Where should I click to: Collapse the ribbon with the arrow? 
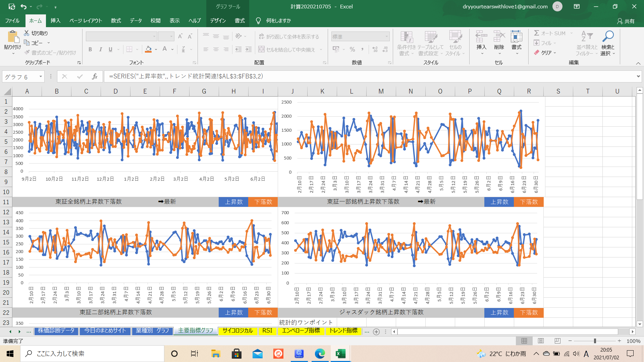[638, 63]
